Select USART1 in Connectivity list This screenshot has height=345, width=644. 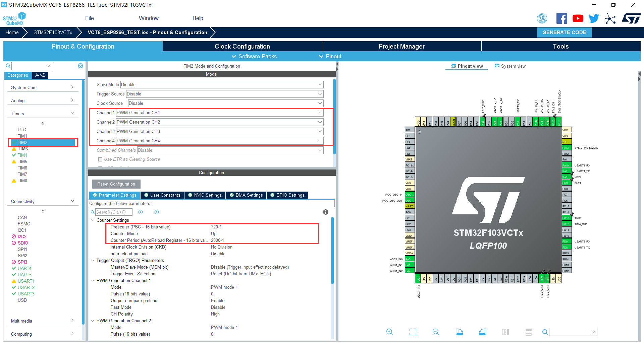(26, 281)
